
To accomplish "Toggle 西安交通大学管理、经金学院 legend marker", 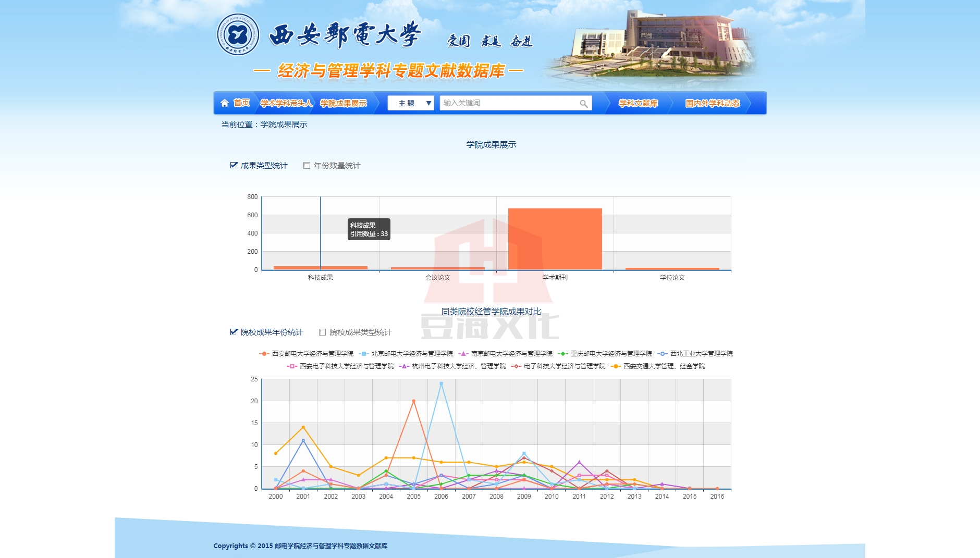I will coord(616,366).
